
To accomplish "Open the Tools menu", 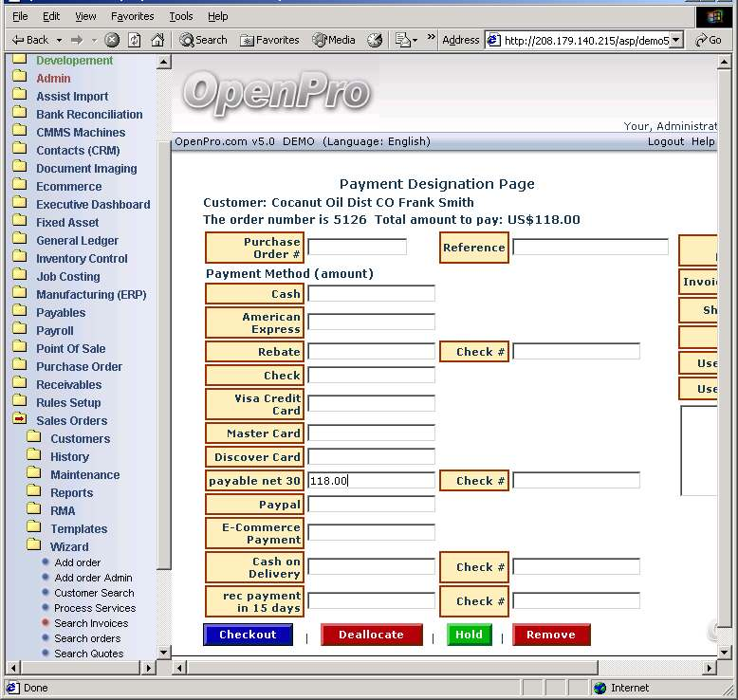I will [180, 16].
